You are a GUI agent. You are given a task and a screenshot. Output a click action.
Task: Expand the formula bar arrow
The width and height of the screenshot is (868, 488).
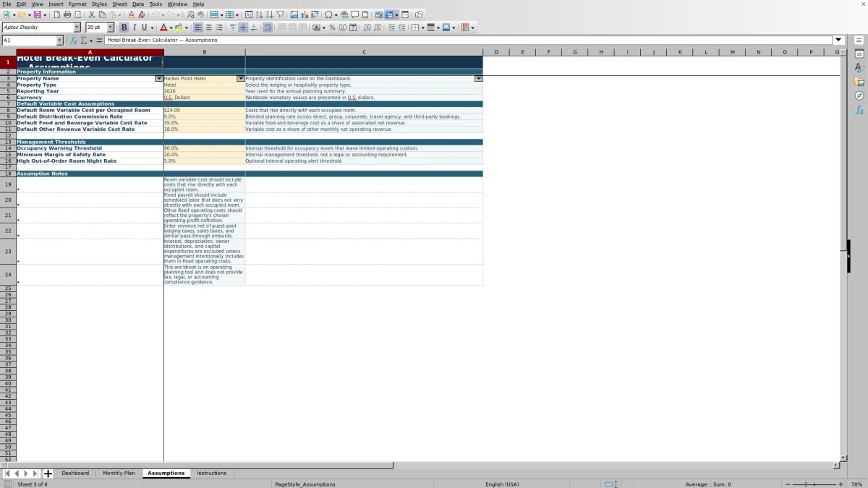pyautogui.click(x=838, y=40)
